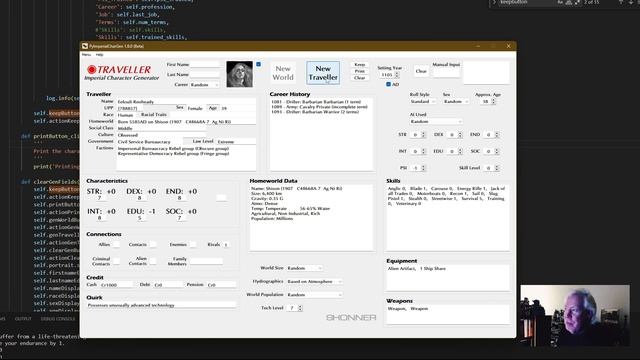Click the Debt field
This screenshot has width=640, height=360.
[x=168, y=284]
